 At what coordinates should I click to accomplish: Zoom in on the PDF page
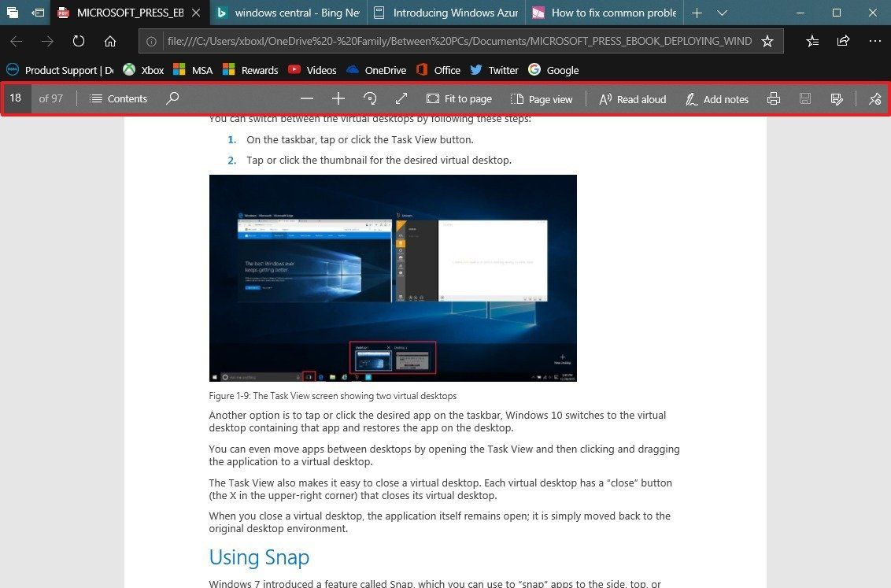pos(338,98)
